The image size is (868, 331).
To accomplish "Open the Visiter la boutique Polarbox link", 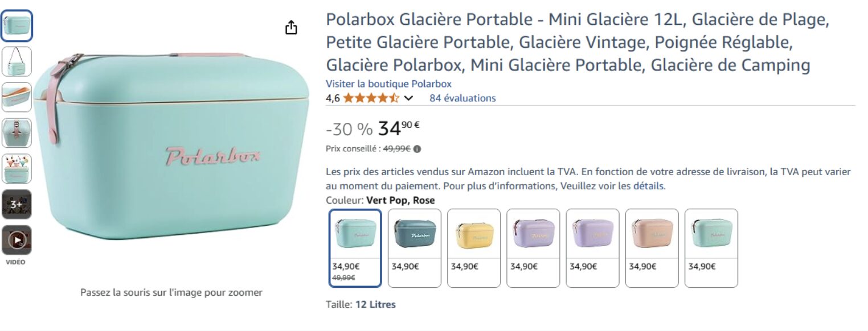I will pos(388,84).
